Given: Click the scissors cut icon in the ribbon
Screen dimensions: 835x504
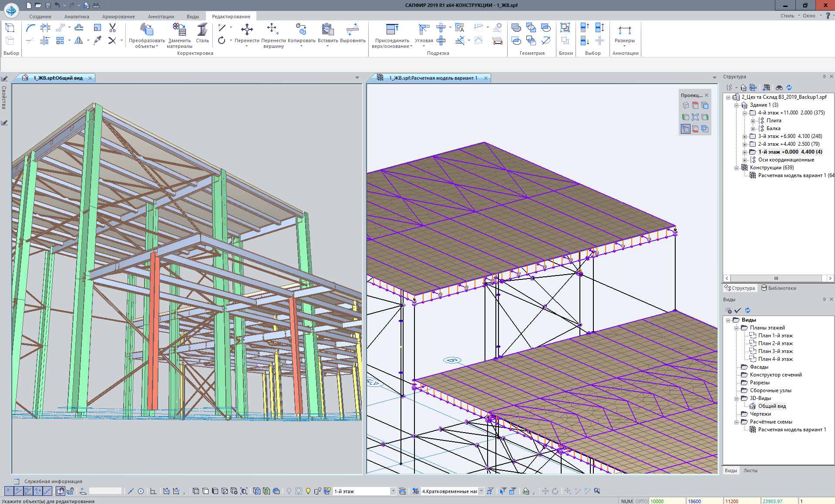Looking at the screenshot, I should pyautogui.click(x=112, y=28).
